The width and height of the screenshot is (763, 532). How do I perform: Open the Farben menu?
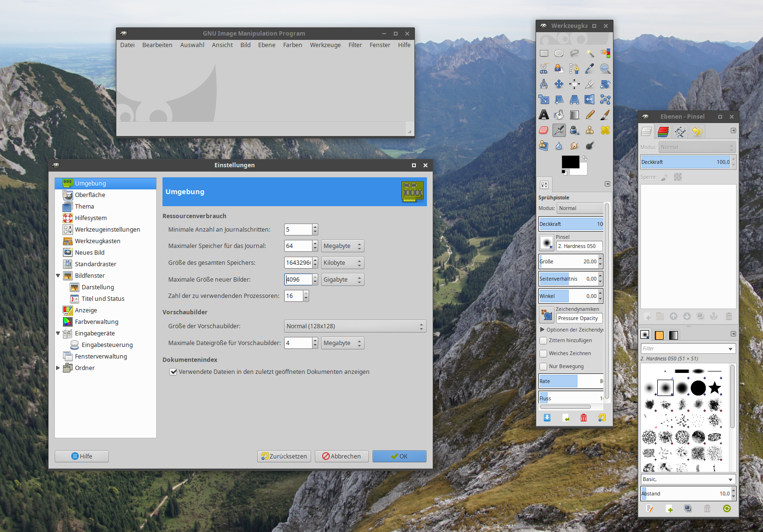click(x=293, y=45)
